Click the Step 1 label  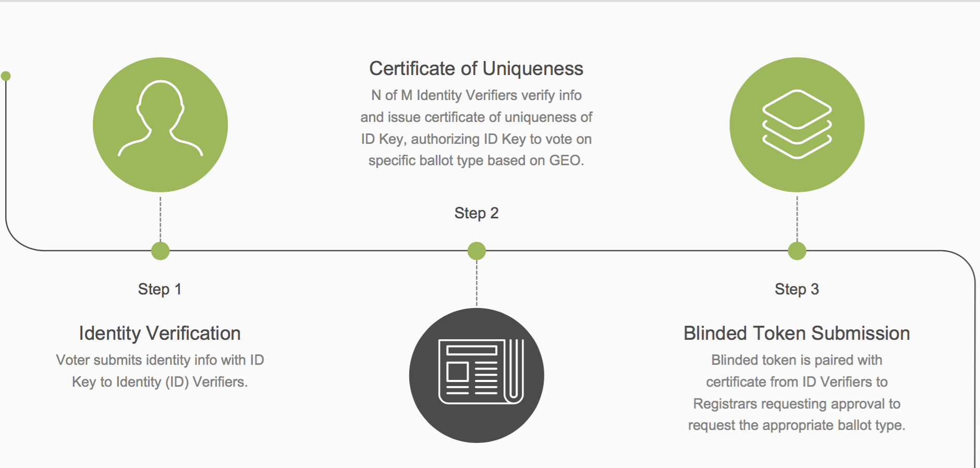(160, 289)
